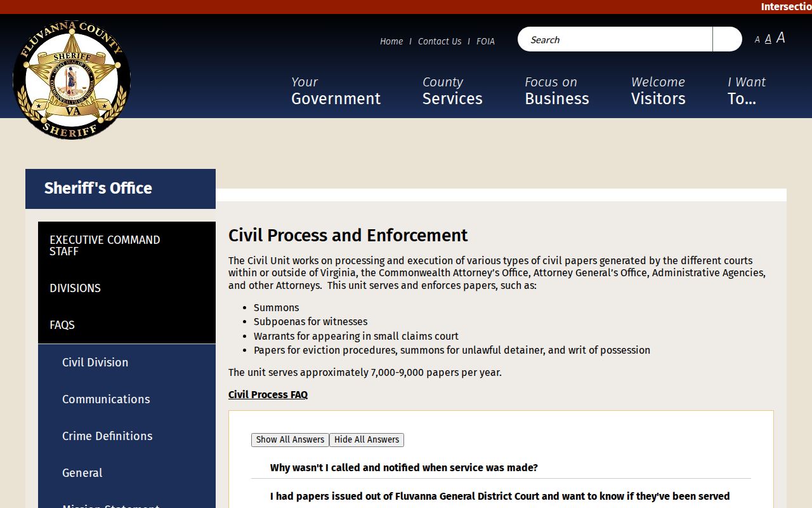The height and width of the screenshot is (508, 812).
Task: Open the Home link
Action: pos(391,41)
